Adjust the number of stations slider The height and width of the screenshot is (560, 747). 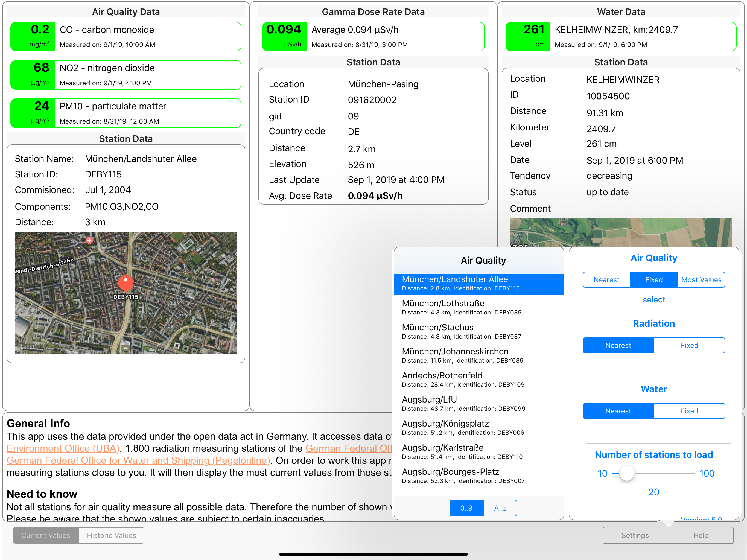tap(627, 473)
